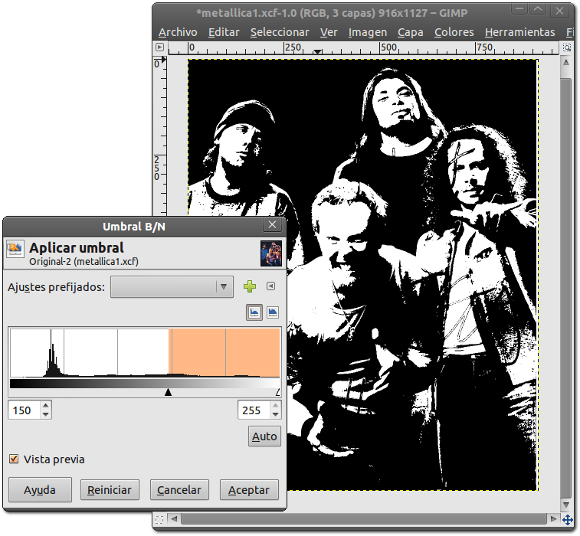The width and height of the screenshot is (580, 536).
Task: Select the linear histogram button
Action: click(254, 312)
